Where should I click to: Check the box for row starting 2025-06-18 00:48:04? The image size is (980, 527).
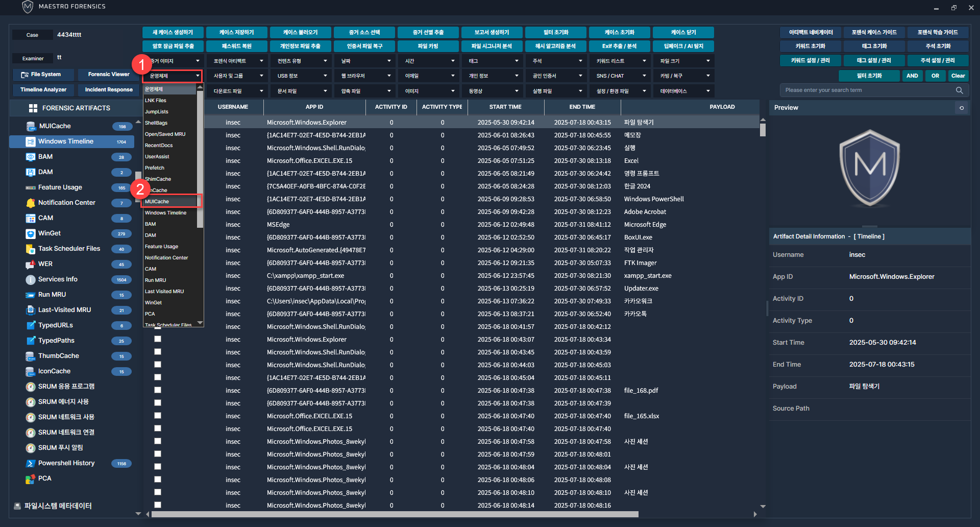(x=158, y=467)
